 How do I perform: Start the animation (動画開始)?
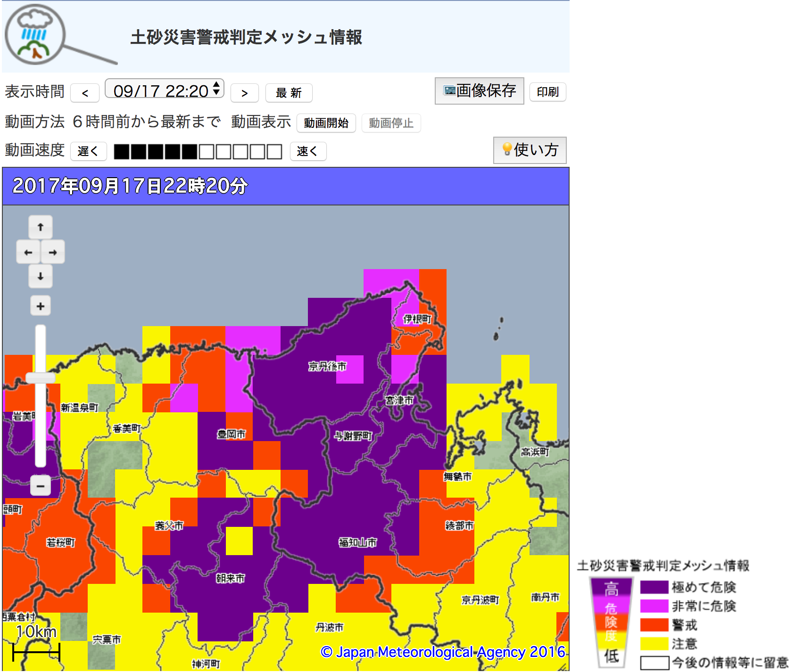[326, 123]
